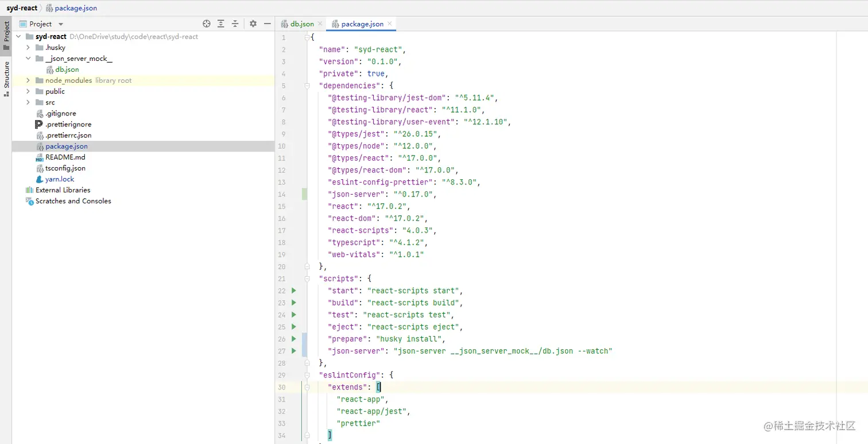Select yarn.lock in the project tree

click(x=60, y=179)
